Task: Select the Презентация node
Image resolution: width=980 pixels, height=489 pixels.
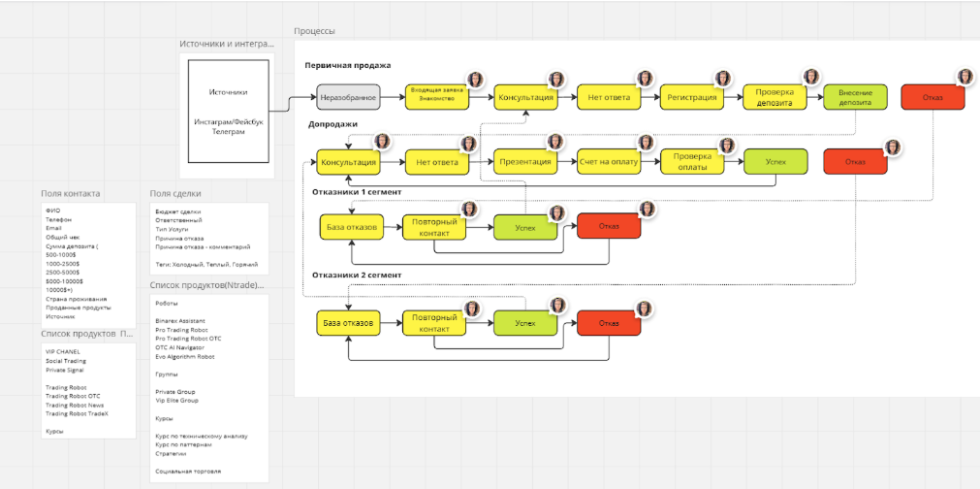Action: (x=525, y=161)
